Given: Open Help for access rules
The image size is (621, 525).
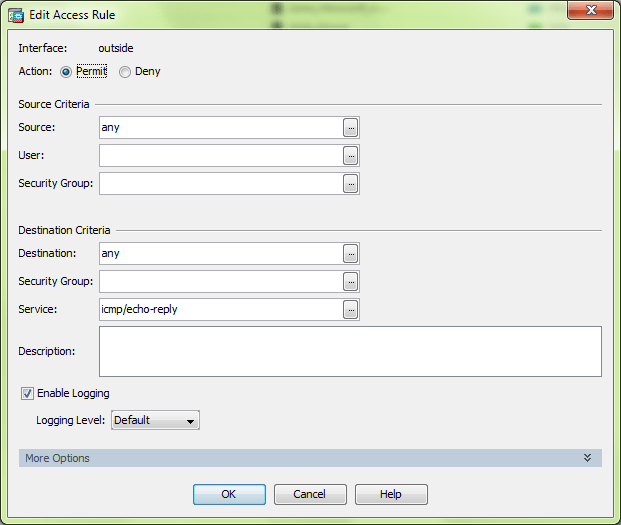Looking at the screenshot, I should (391, 494).
